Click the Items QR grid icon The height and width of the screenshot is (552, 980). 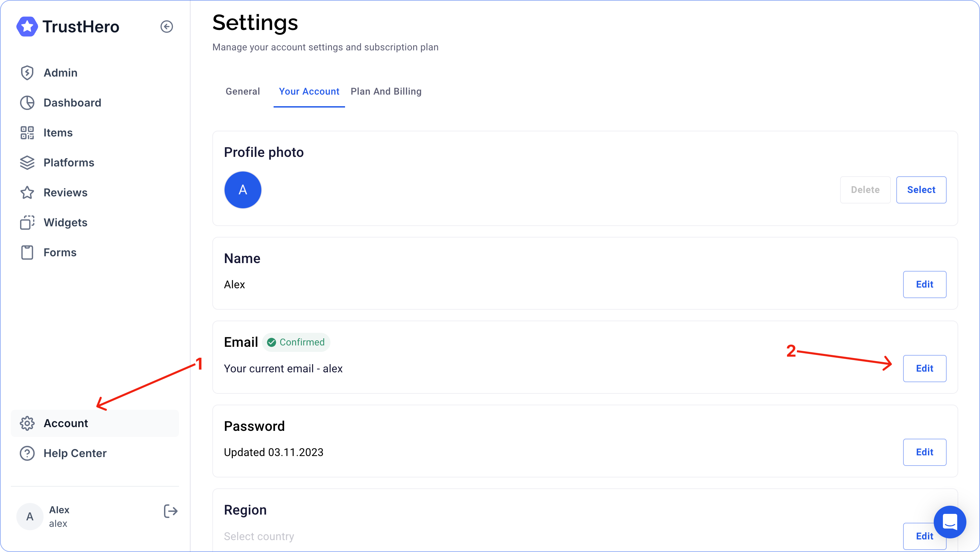click(x=27, y=133)
